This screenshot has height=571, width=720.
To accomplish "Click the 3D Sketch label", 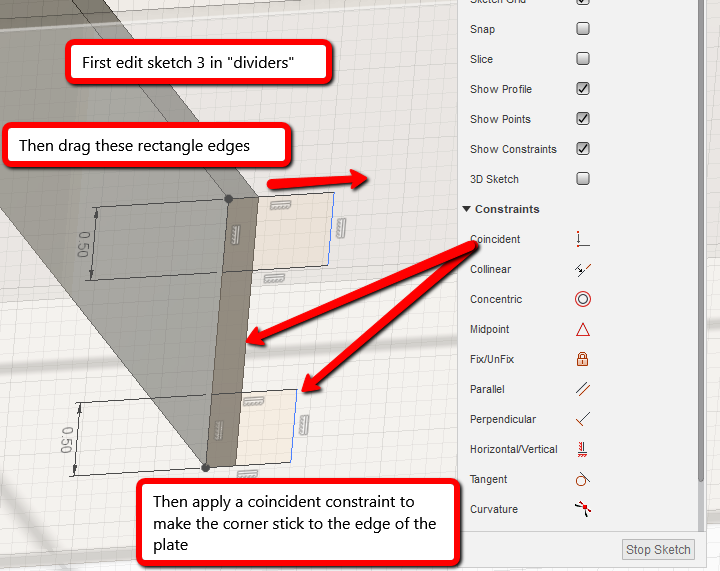I will coord(494,179).
